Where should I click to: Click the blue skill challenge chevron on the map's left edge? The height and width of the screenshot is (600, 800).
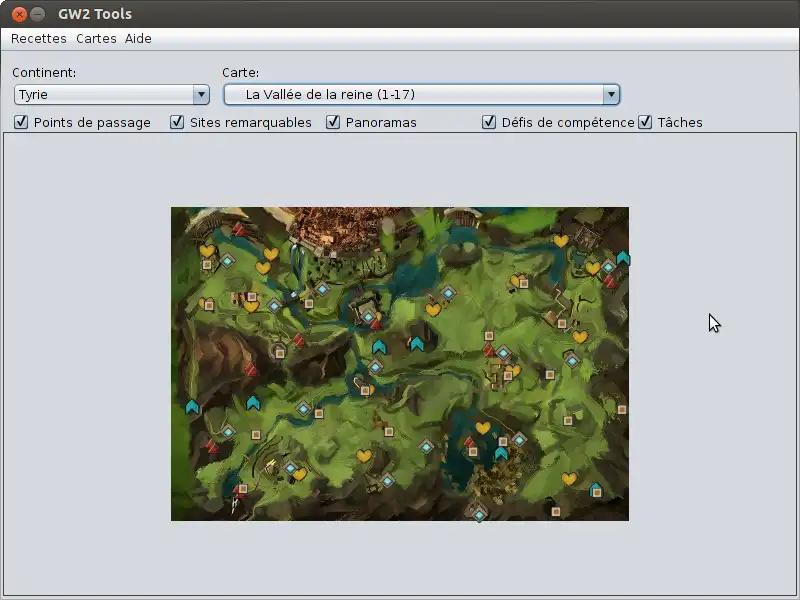[x=192, y=407]
